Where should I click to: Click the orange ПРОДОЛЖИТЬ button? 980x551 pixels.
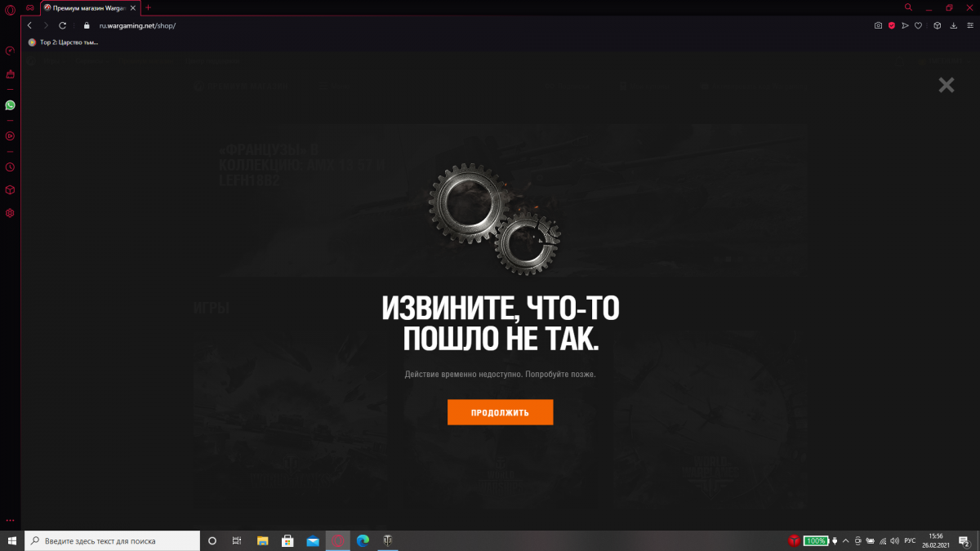[500, 412]
